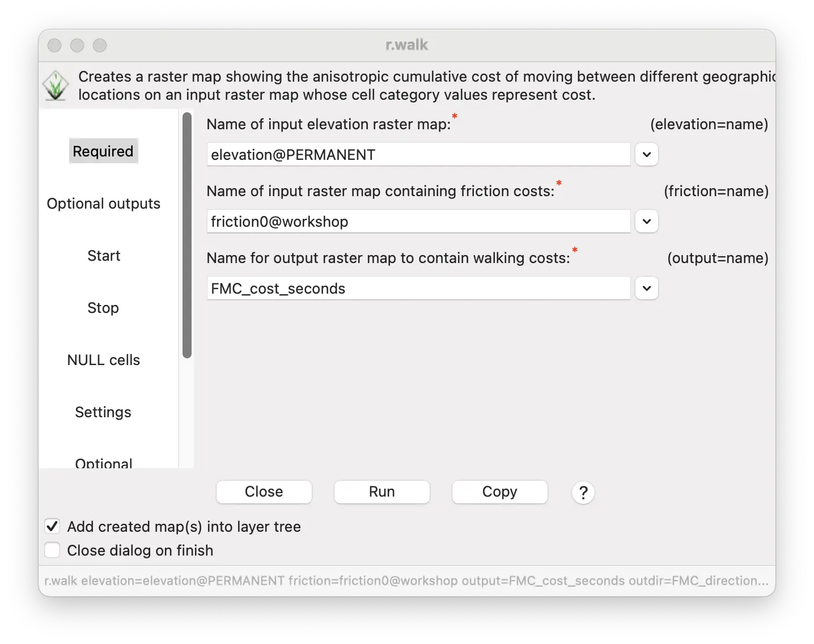The width and height of the screenshot is (814, 644).
Task: Open the help question mark button
Action: (583, 492)
